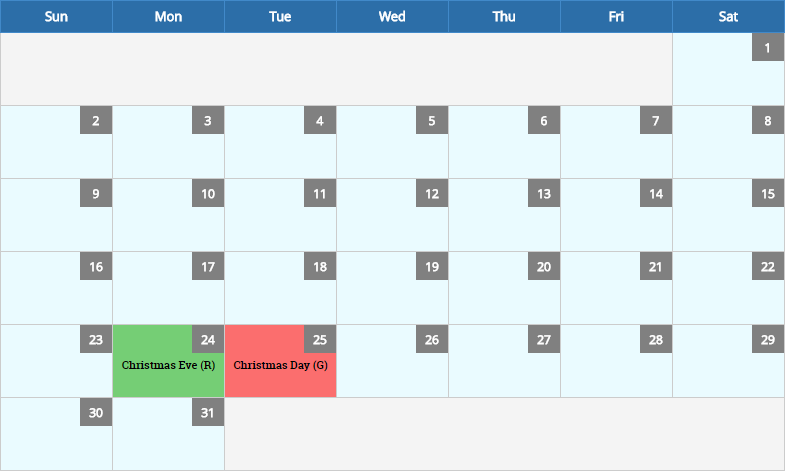Select date badge number 25
The image size is (788, 471).
[320, 339]
